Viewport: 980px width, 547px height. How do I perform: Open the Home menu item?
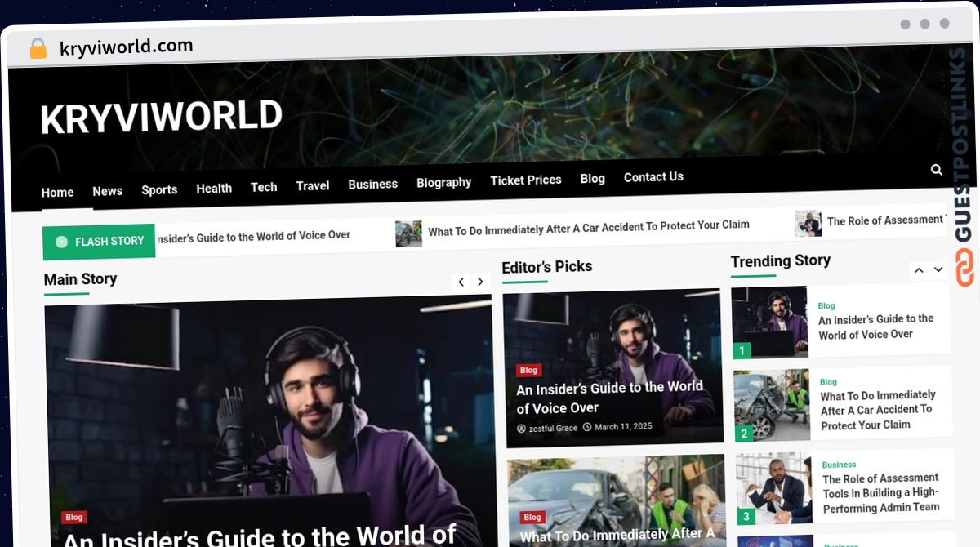coord(58,193)
